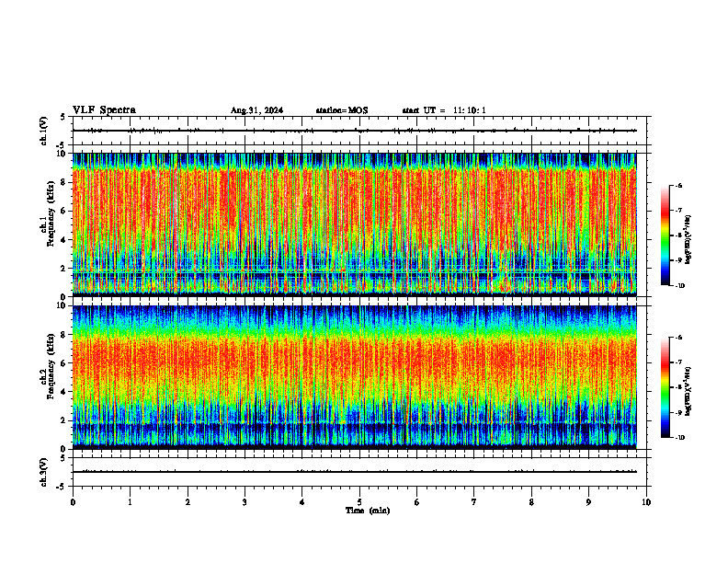Click the "VLF Spectra" plot title

click(104, 110)
